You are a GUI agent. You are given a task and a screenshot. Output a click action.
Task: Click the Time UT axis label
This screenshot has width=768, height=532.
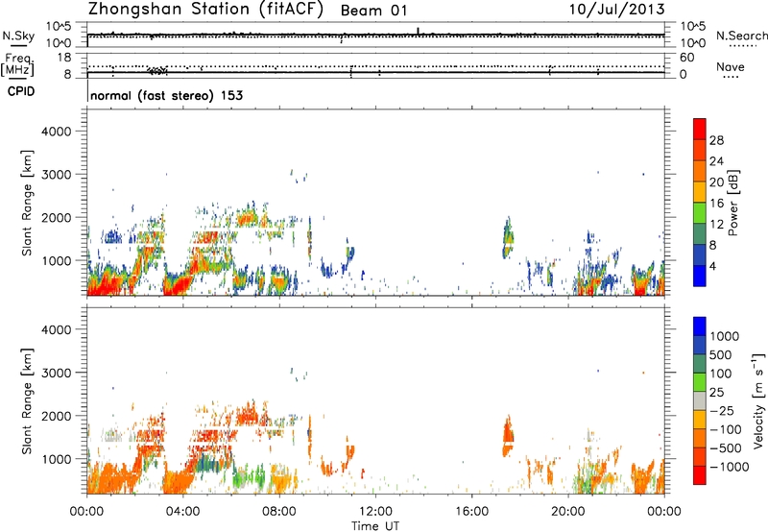coord(375,526)
